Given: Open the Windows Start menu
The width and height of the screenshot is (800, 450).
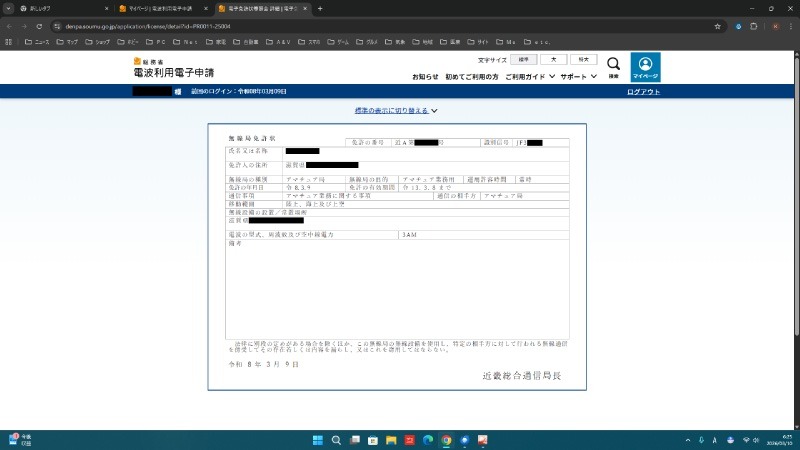Looking at the screenshot, I should pos(319,440).
